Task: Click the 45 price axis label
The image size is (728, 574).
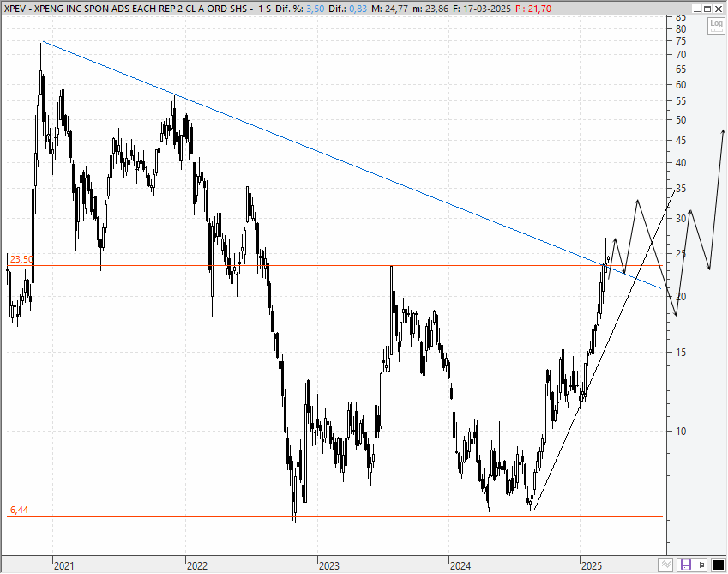Action: (x=681, y=141)
